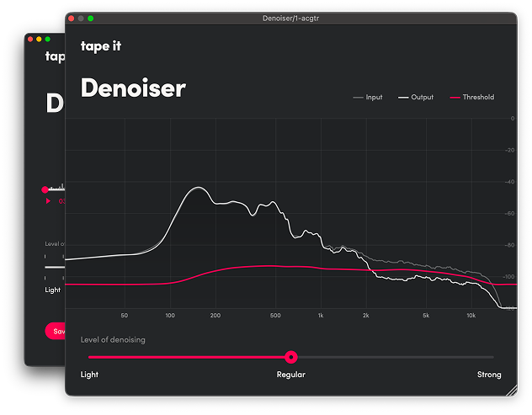
Task: Click green zoom button of back window
Action: [x=48, y=40]
